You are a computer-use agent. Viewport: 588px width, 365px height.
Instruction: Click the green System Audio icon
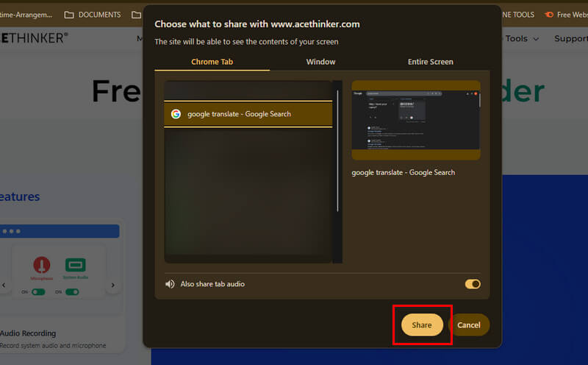pyautogui.click(x=76, y=265)
